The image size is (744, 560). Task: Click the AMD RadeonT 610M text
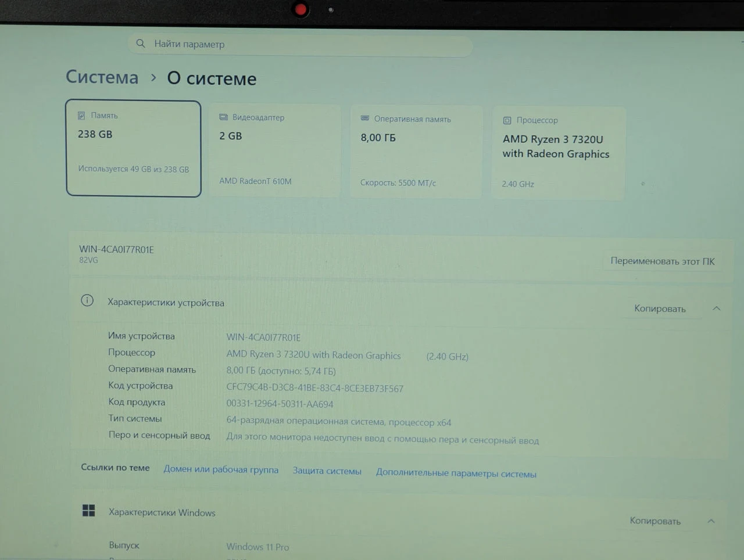[255, 181]
